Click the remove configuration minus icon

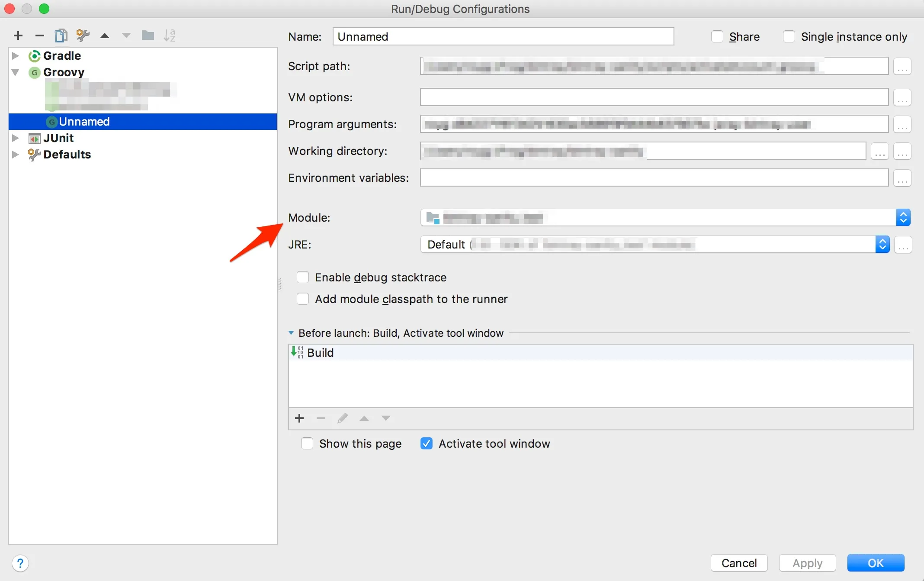[40, 36]
